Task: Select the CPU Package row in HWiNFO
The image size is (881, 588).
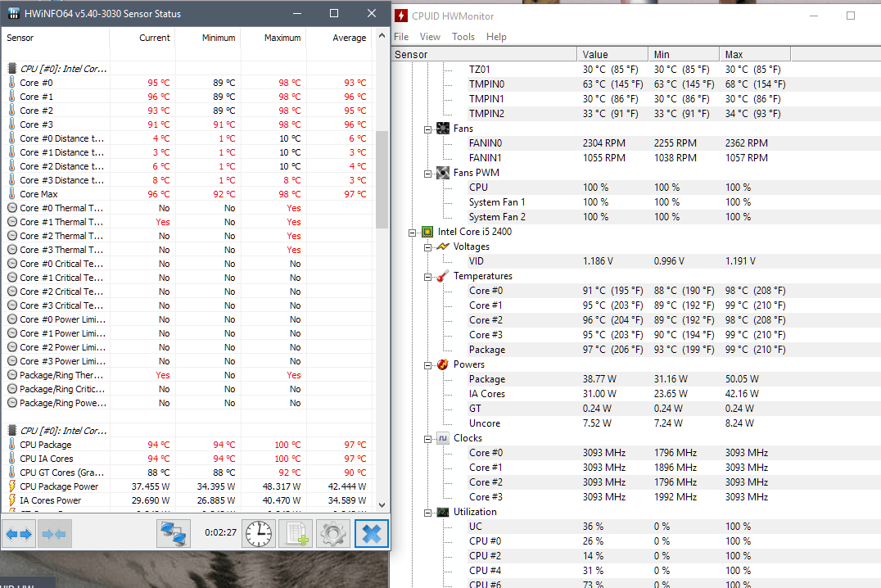Action: point(188,445)
